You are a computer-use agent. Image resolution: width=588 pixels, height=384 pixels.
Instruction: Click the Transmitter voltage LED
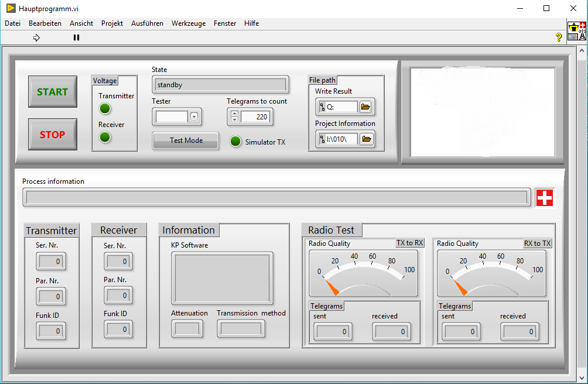click(105, 109)
